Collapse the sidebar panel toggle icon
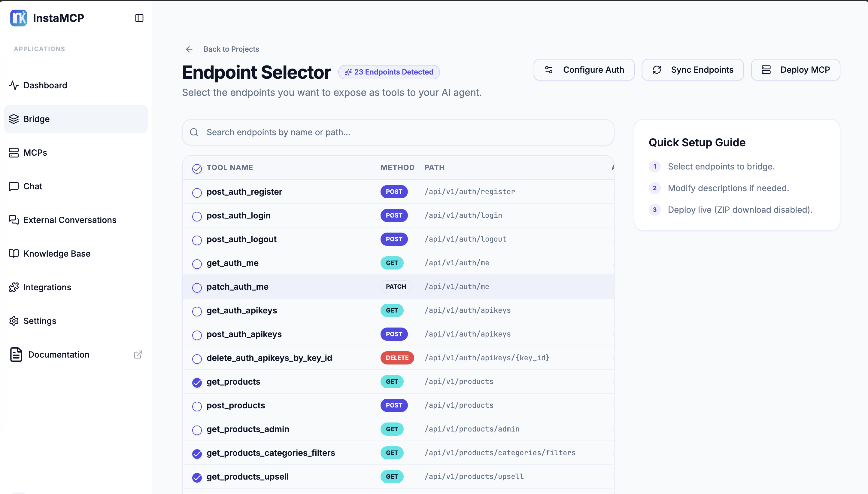This screenshot has width=868, height=494. [139, 18]
